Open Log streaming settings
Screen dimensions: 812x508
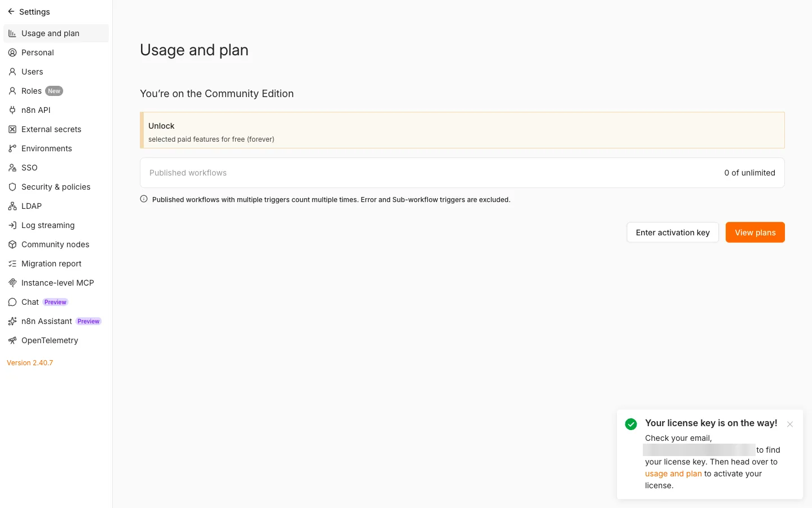[x=56, y=225]
